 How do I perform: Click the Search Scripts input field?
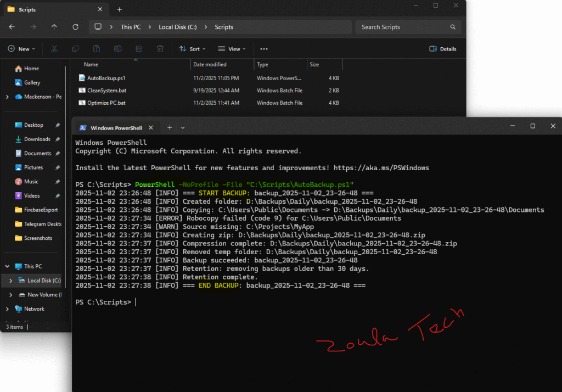(403, 27)
